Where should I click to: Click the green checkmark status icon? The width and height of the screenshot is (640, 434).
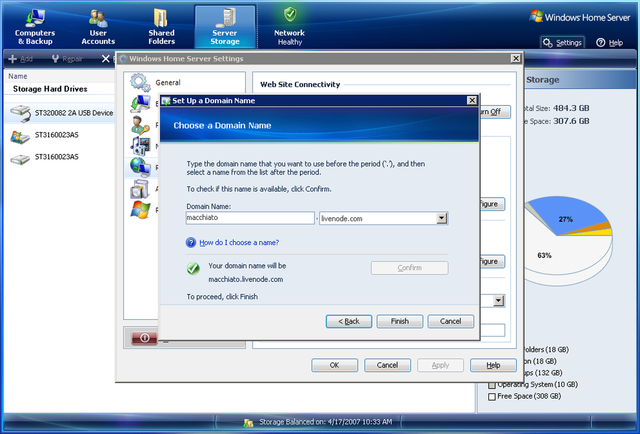[193, 268]
